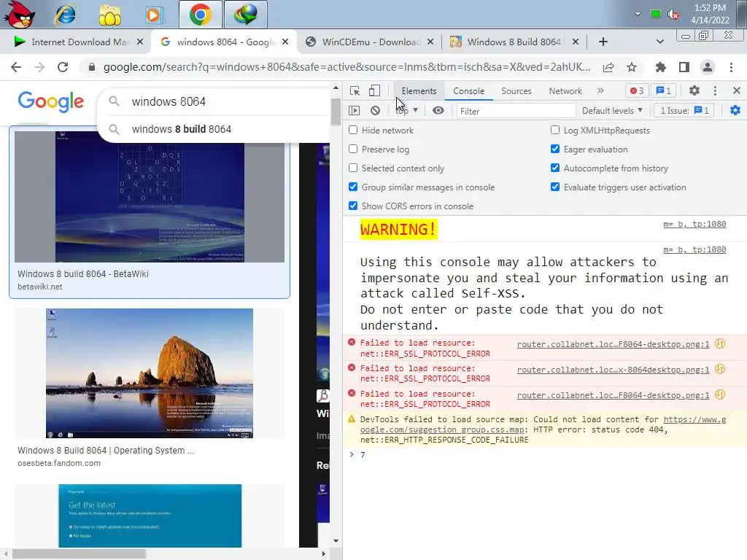
Task: Disable the Eager evaluation checkbox
Action: click(x=555, y=149)
